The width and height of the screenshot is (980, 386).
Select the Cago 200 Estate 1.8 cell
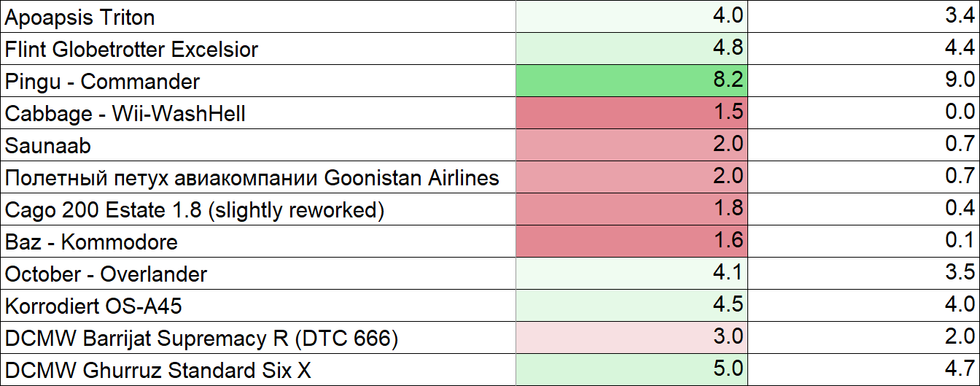(x=258, y=209)
